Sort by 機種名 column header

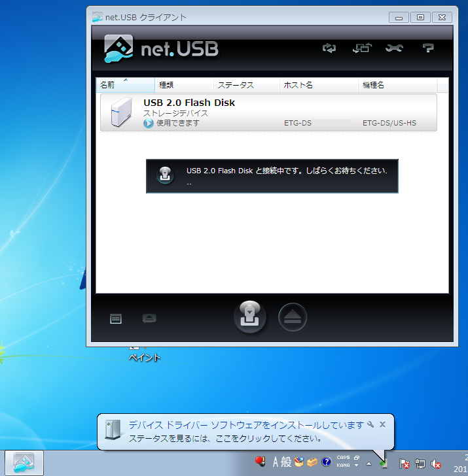(397, 85)
